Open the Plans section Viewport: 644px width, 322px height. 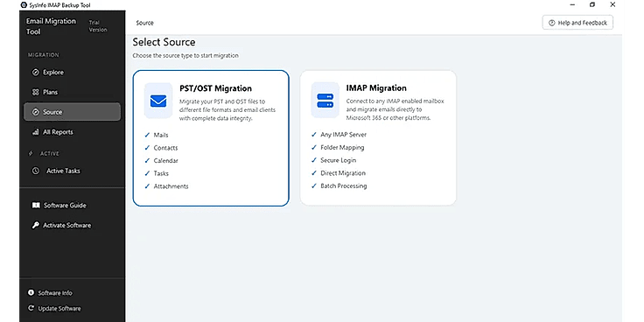click(72, 93)
